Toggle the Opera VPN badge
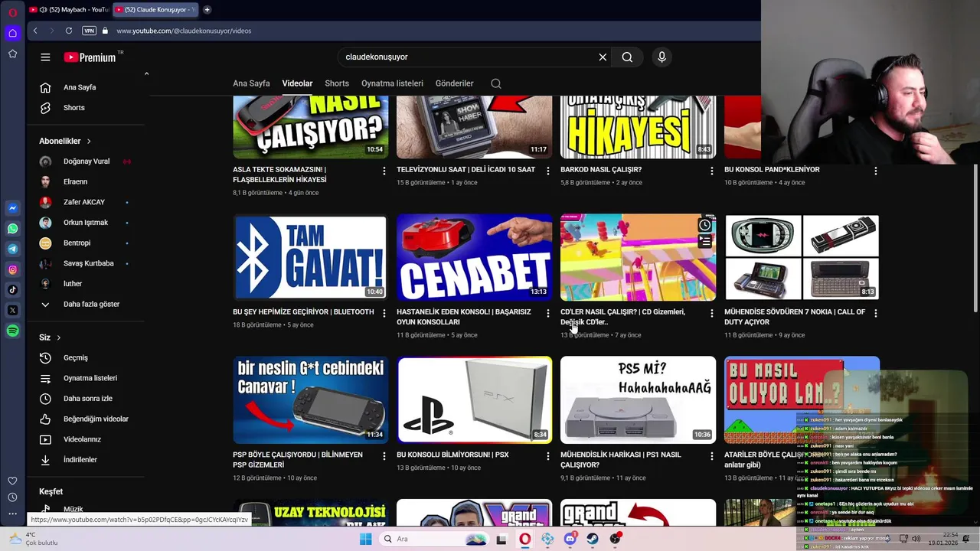The image size is (980, 551). coord(89,31)
